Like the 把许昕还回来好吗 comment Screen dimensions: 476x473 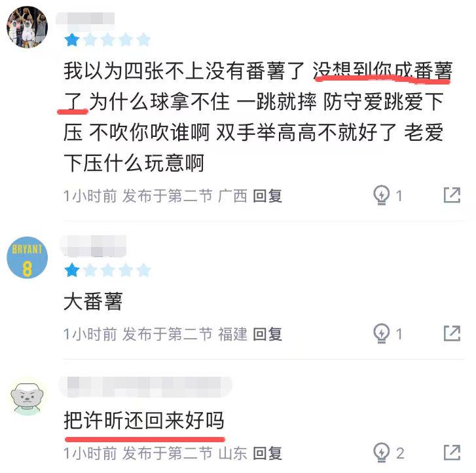pyautogui.click(x=381, y=452)
